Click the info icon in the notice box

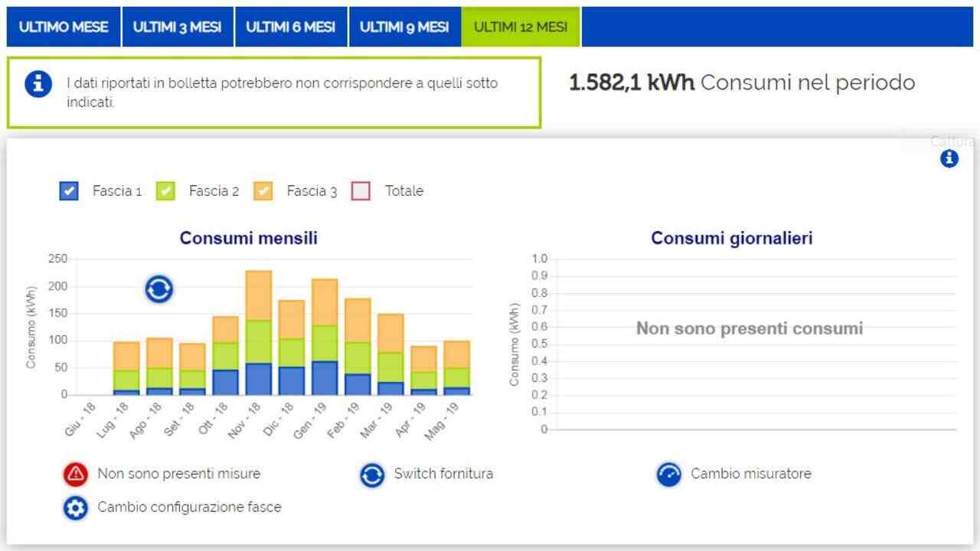[x=38, y=83]
